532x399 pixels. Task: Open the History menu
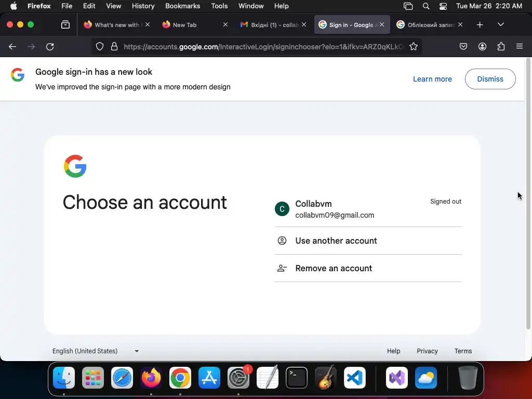143,6
